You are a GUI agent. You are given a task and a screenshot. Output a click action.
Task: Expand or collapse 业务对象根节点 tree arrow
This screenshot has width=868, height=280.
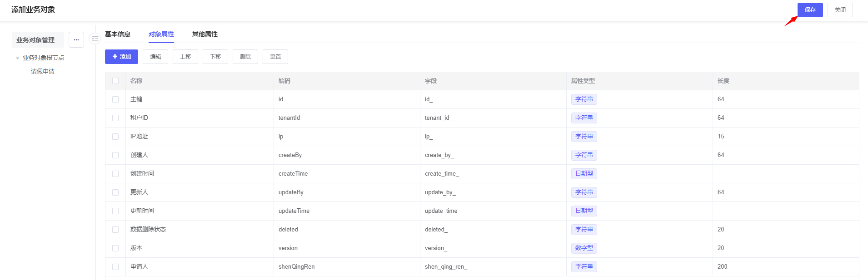click(x=18, y=58)
